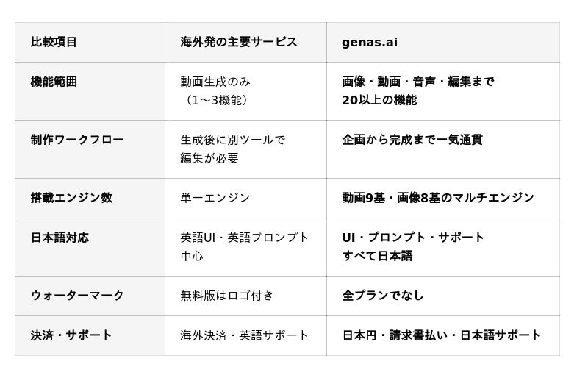Select the 全プランでなし cell
This screenshot has height=378, width=588.
click(383, 296)
